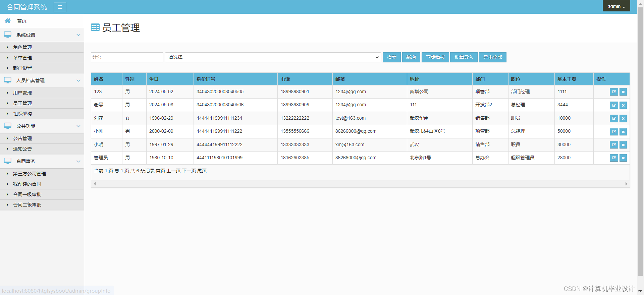Delete the employee row named 管理员
This screenshot has height=295, width=644.
coord(623,158)
